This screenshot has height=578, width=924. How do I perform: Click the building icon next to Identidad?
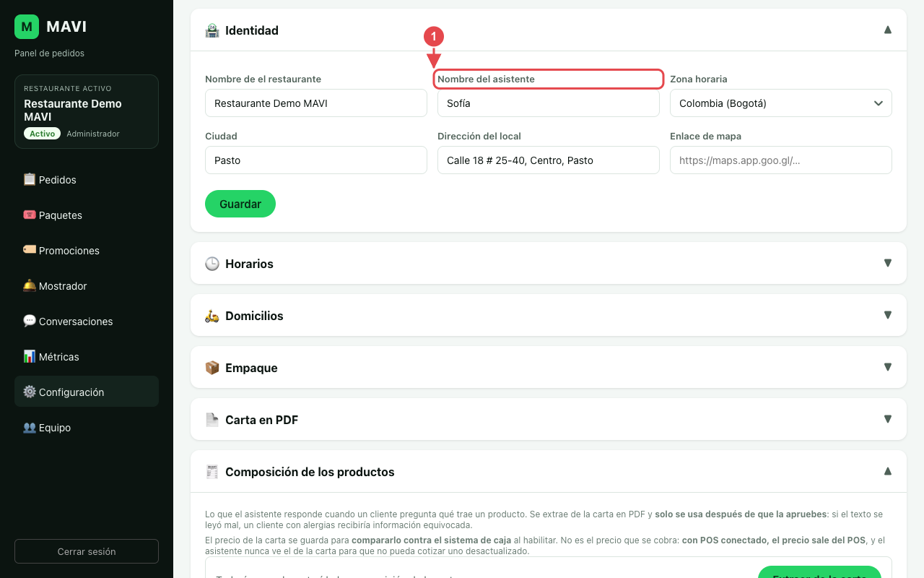pyautogui.click(x=212, y=30)
